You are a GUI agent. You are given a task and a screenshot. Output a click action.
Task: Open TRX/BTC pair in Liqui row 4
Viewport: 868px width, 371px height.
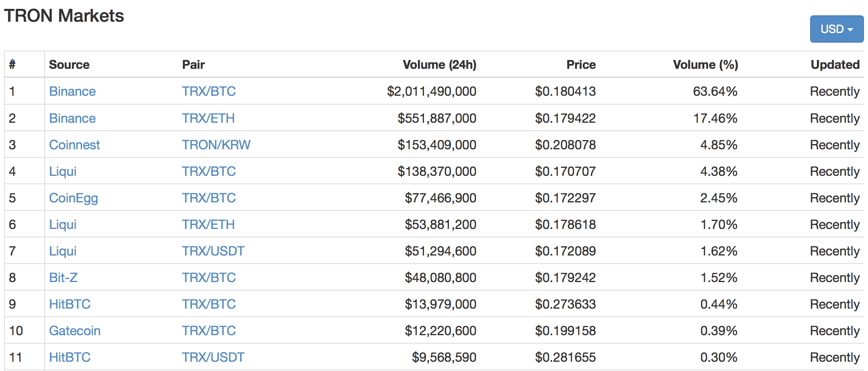point(209,171)
